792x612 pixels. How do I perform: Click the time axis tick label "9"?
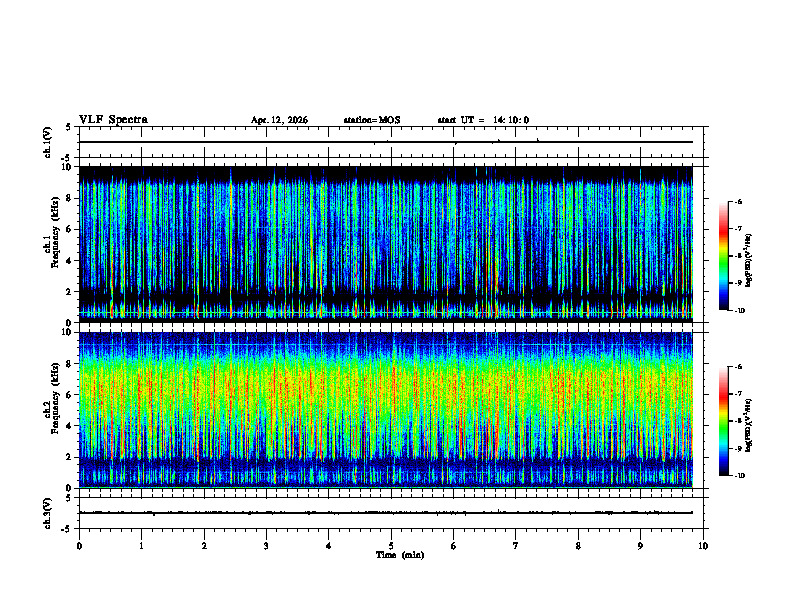640,546
